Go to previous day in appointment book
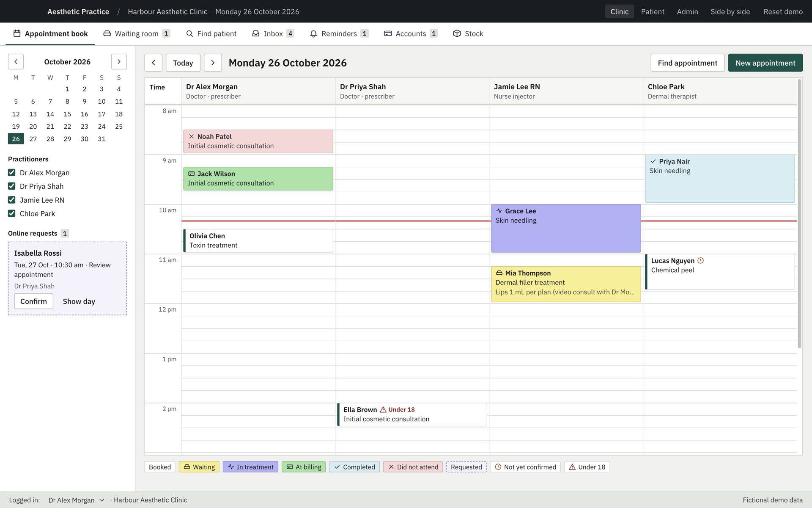Screen dimensions: 812x508 (154, 63)
